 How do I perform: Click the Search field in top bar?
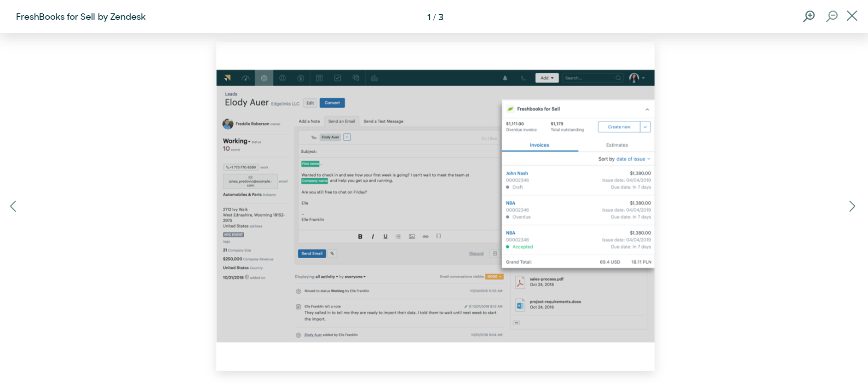tap(593, 78)
